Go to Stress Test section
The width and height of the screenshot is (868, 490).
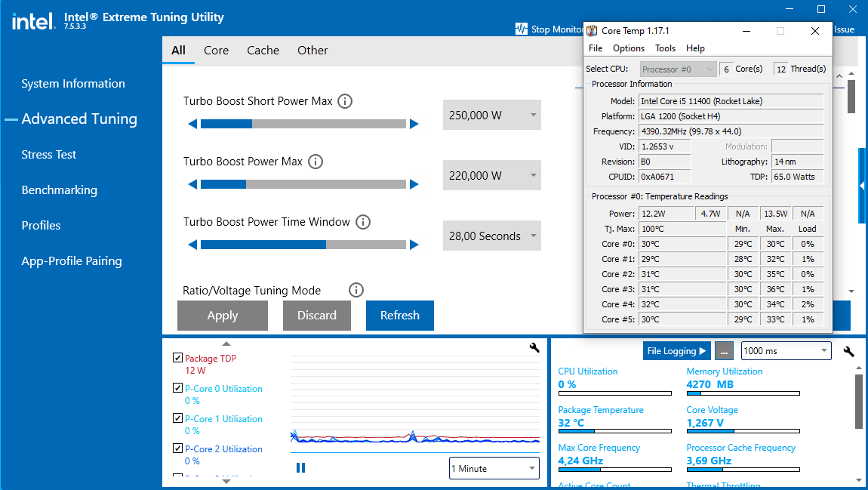point(49,155)
